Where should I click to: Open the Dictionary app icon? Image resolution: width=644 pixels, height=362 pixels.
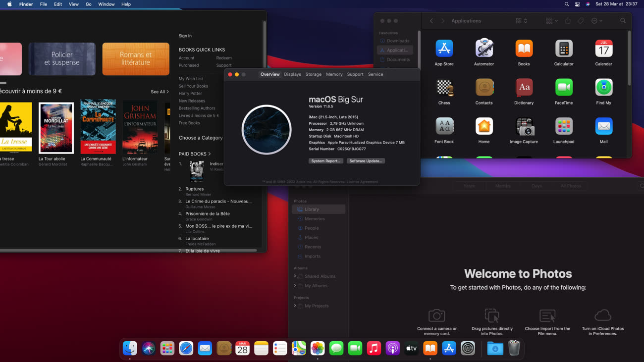(x=524, y=88)
